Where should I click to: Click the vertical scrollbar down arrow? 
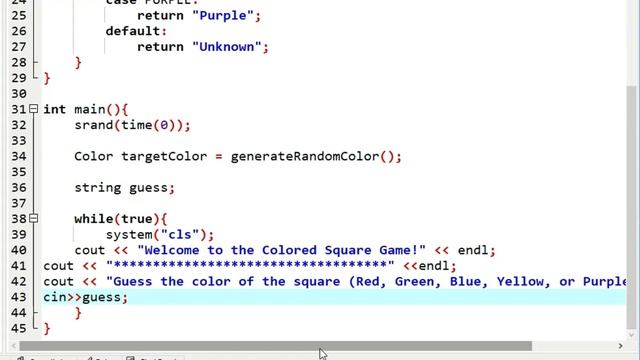click(632, 334)
